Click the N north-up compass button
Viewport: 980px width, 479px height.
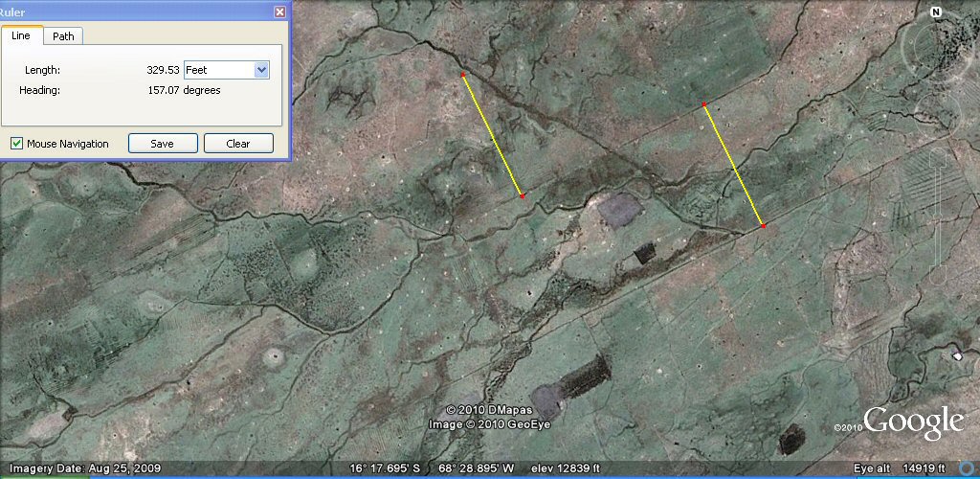(936, 12)
